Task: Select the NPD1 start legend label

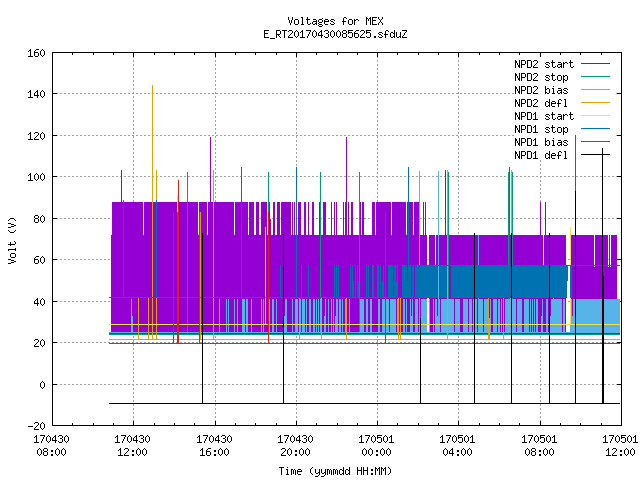Action: 544,116
